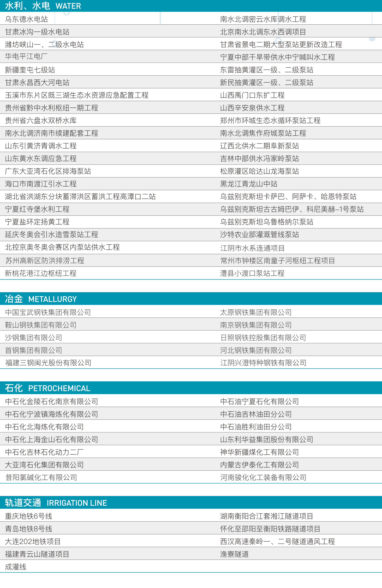
Task: Click the 水利、水电 WATER section header
Action: [x=191, y=6]
